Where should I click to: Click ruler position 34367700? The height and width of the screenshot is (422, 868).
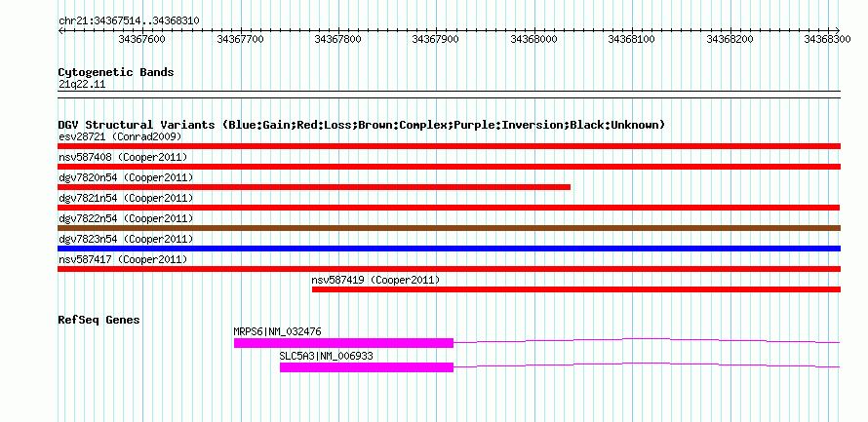click(240, 39)
